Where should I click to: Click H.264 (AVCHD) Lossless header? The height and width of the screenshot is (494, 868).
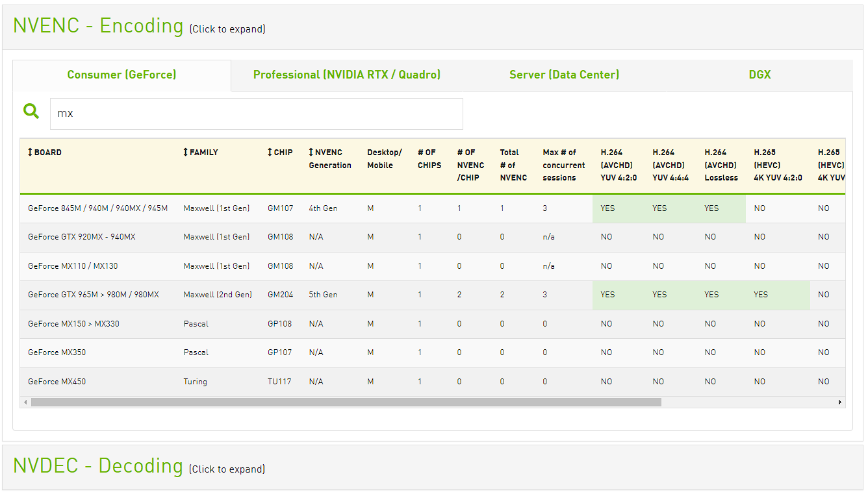click(721, 165)
